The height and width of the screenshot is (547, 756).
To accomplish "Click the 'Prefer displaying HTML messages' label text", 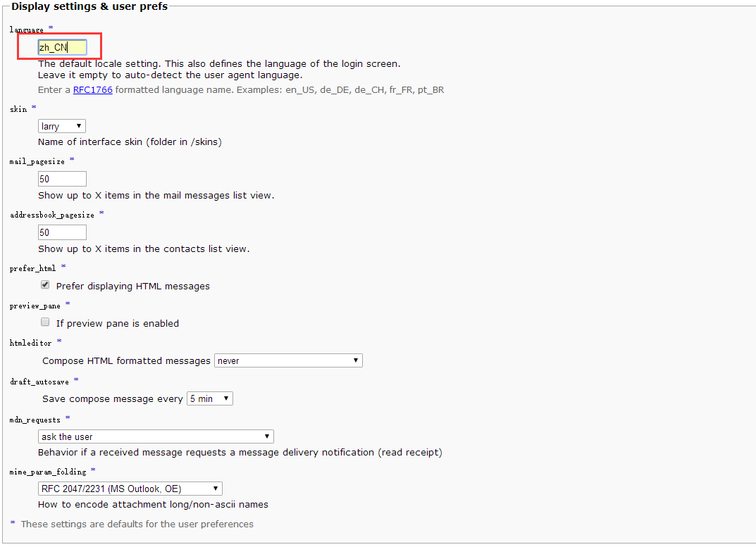I will (132, 287).
